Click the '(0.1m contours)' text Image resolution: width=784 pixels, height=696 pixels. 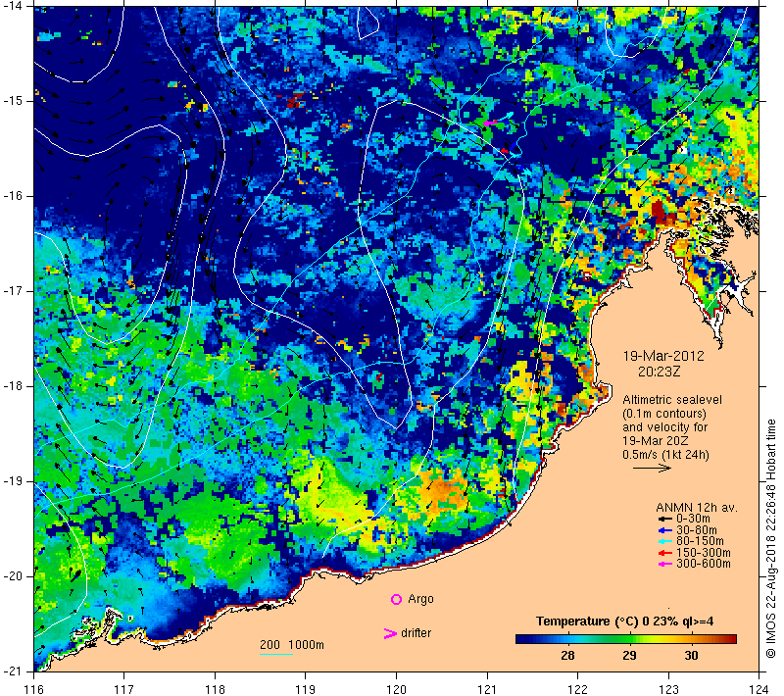tap(664, 414)
